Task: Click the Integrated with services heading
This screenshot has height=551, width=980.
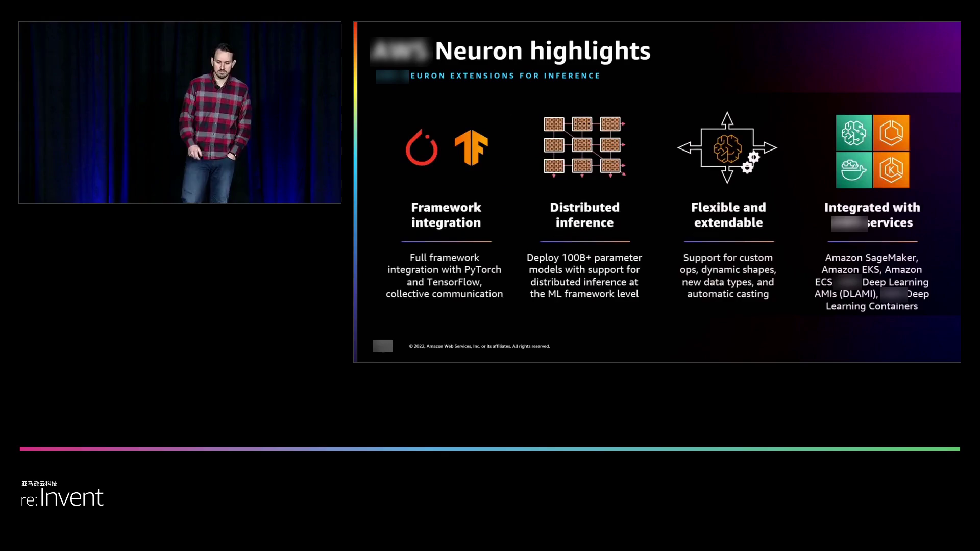Action: 872,215
